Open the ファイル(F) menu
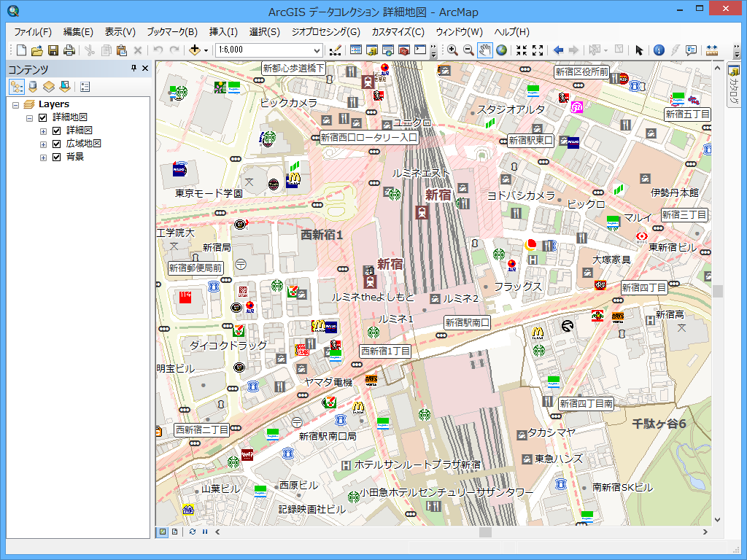The height and width of the screenshot is (560, 747). (33, 32)
